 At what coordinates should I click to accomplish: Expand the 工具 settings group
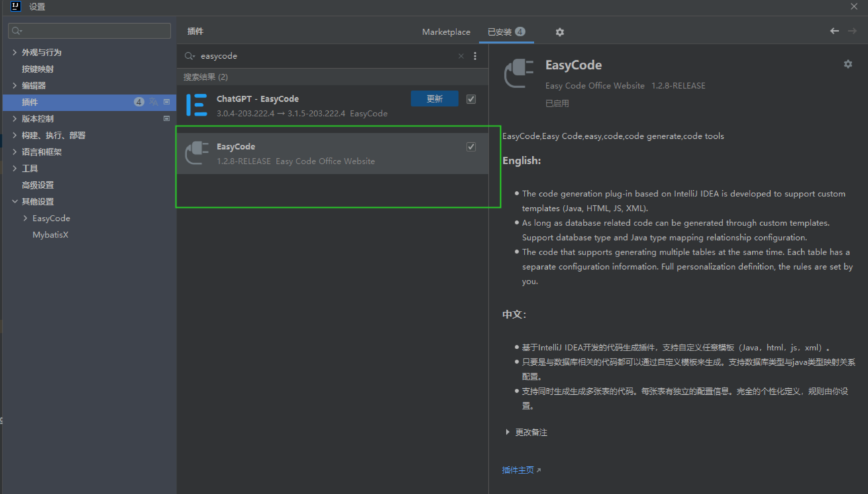tap(15, 169)
